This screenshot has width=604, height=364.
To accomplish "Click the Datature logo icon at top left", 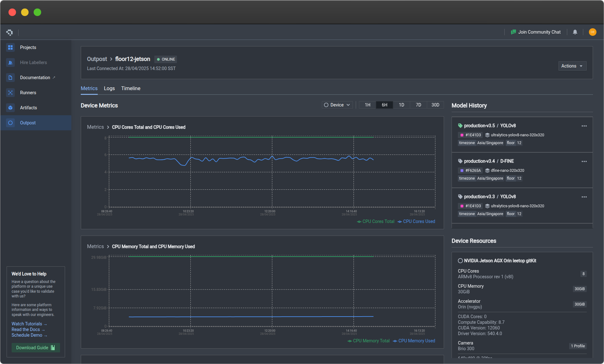I will [9, 32].
